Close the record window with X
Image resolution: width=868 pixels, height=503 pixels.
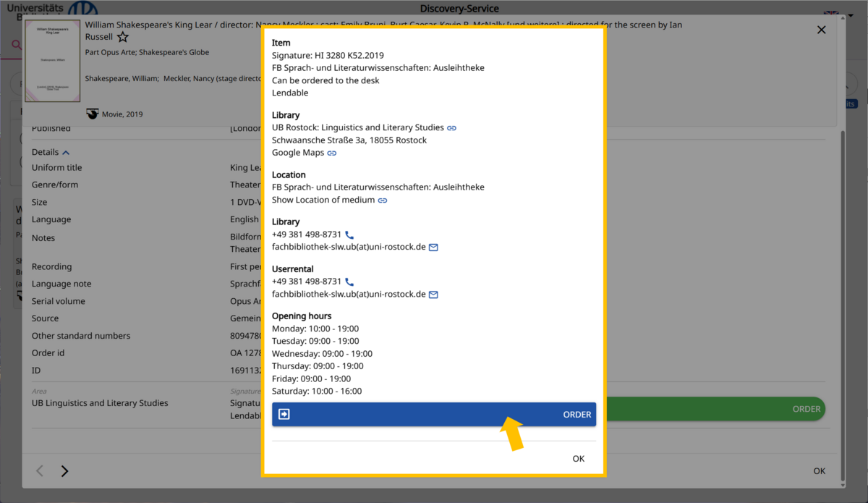pyautogui.click(x=821, y=30)
